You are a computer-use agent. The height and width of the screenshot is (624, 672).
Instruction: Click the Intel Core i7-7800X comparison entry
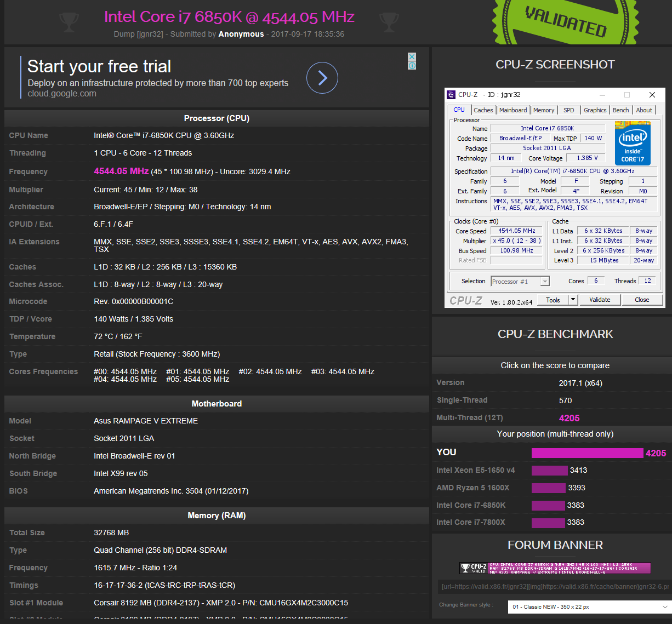[x=471, y=522]
